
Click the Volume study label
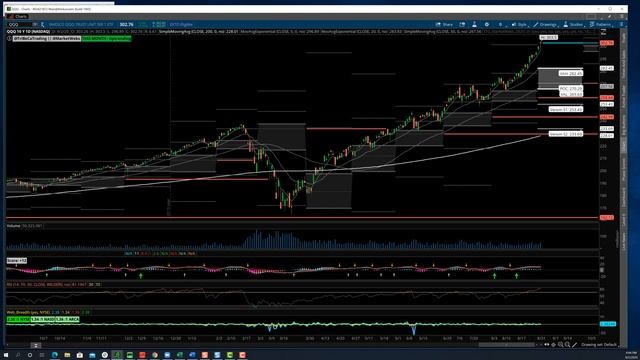(13, 225)
